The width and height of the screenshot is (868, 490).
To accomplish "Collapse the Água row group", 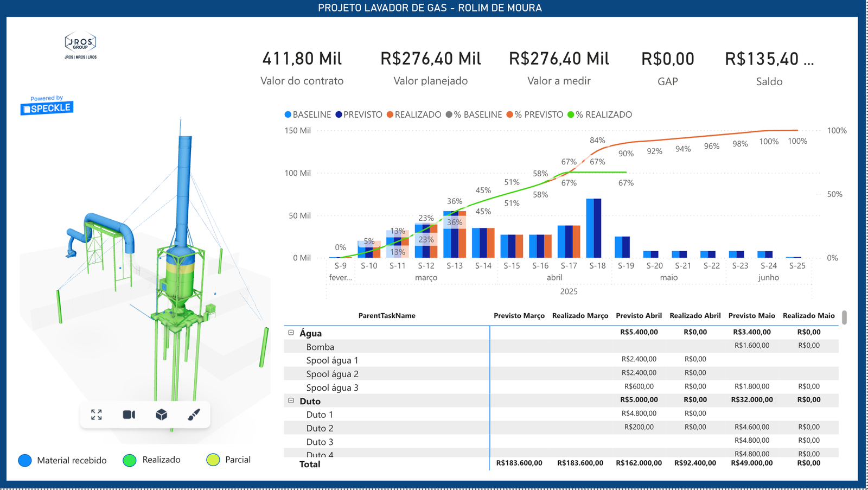I will tap(291, 333).
